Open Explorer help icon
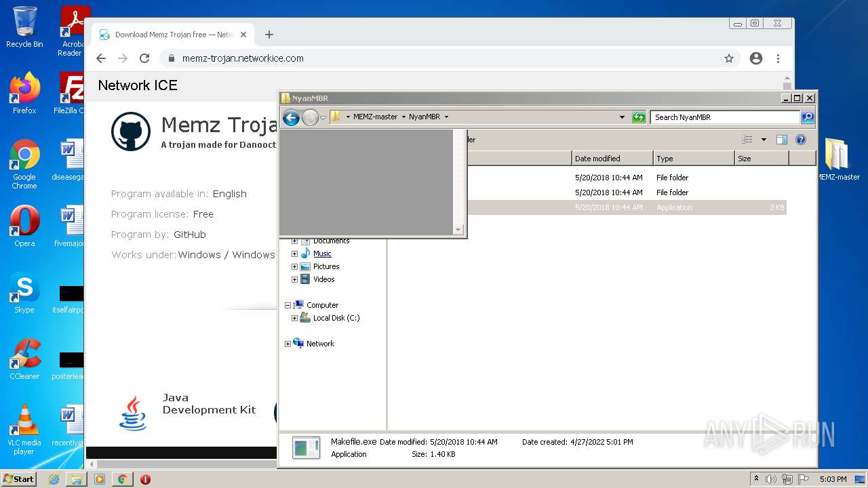Image resolution: width=868 pixels, height=488 pixels. pyautogui.click(x=800, y=140)
